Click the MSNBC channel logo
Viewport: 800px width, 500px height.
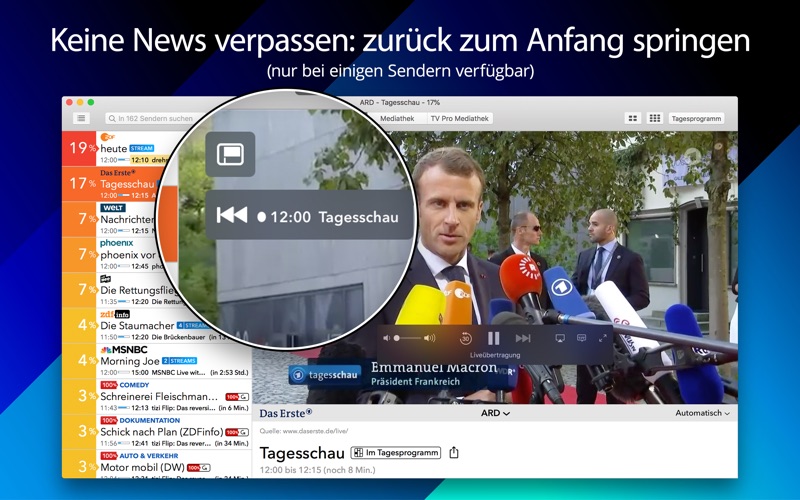124,349
